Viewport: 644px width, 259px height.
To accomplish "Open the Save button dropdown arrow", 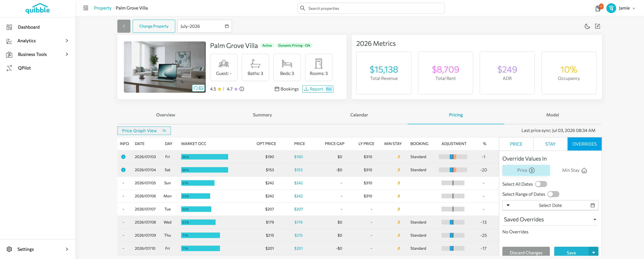I will click(x=593, y=252).
